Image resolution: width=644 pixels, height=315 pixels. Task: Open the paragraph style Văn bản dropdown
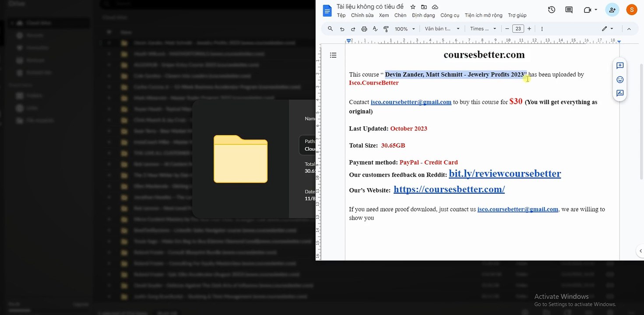442,29
